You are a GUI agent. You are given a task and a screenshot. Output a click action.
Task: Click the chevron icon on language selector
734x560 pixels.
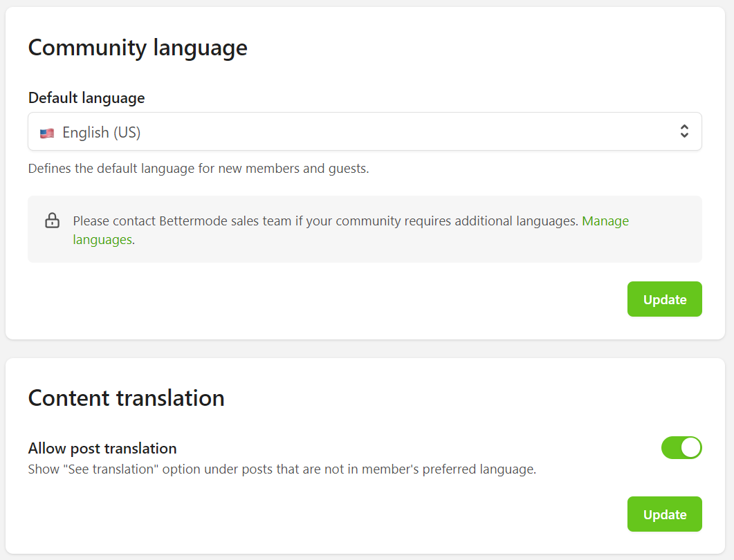click(683, 131)
